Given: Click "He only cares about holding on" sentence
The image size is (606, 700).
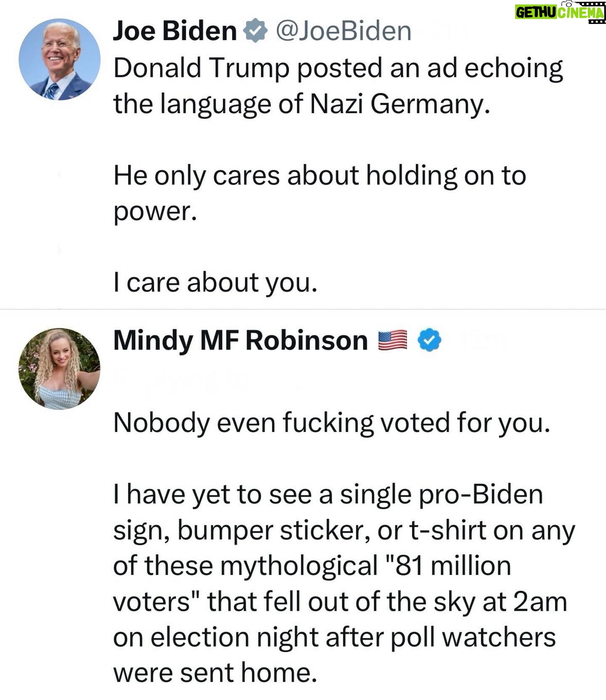Looking at the screenshot, I should pyautogui.click(x=319, y=176).
